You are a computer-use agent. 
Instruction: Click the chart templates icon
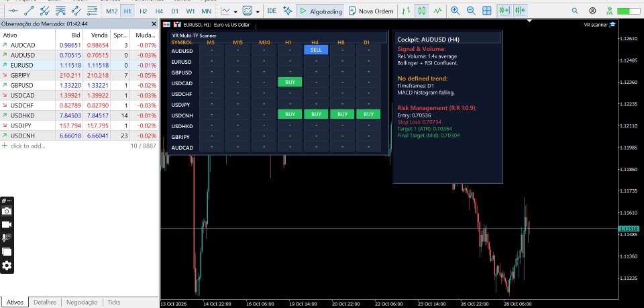[248, 11]
